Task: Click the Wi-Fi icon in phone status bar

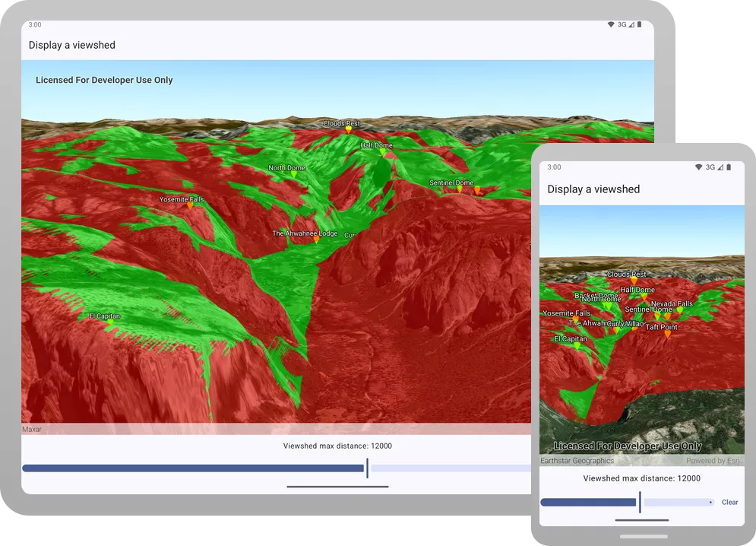Action: [698, 167]
